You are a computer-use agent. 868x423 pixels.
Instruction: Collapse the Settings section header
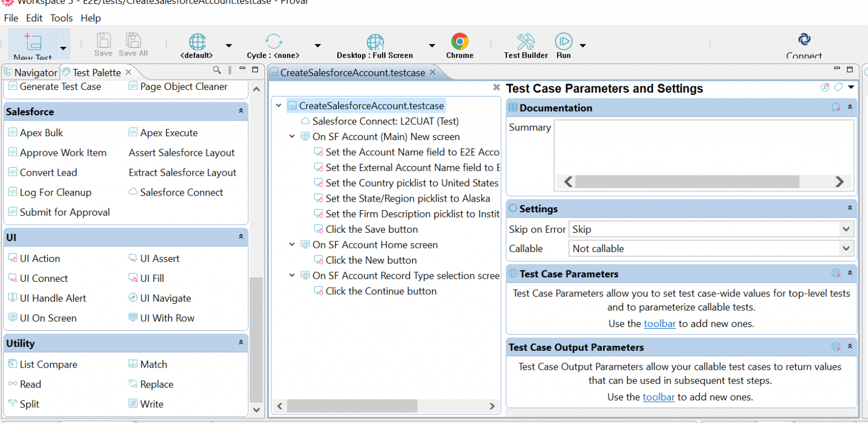coord(849,208)
